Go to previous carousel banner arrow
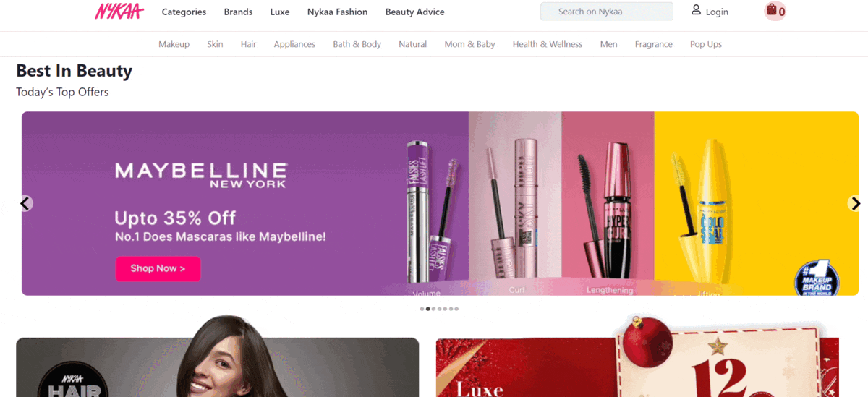 [x=26, y=204]
